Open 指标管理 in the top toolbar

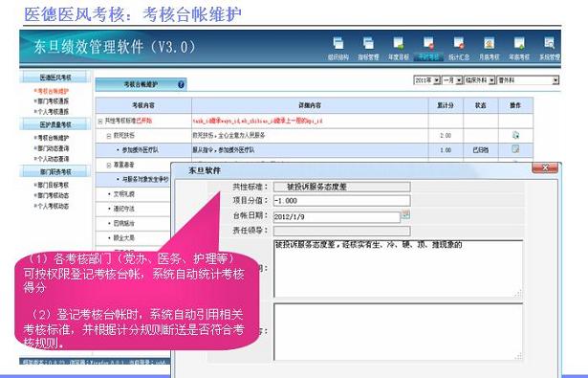point(368,48)
